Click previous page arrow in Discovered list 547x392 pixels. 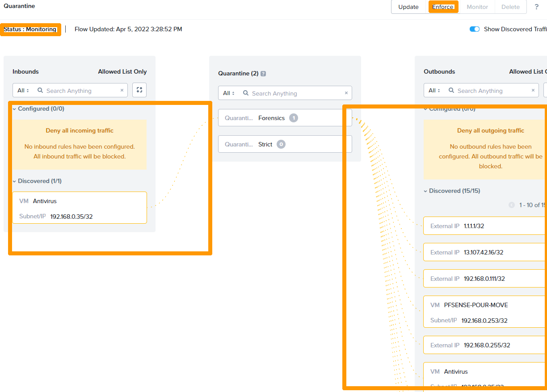pos(512,205)
